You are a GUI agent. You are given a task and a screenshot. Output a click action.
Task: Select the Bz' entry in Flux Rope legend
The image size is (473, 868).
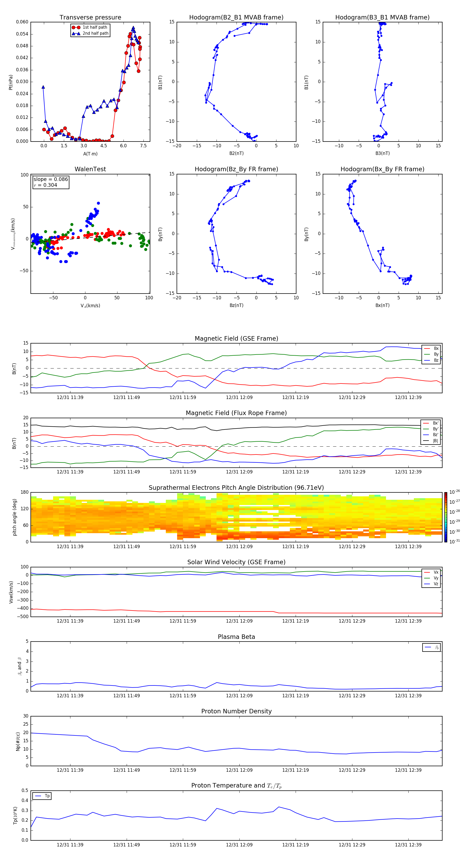click(x=431, y=435)
